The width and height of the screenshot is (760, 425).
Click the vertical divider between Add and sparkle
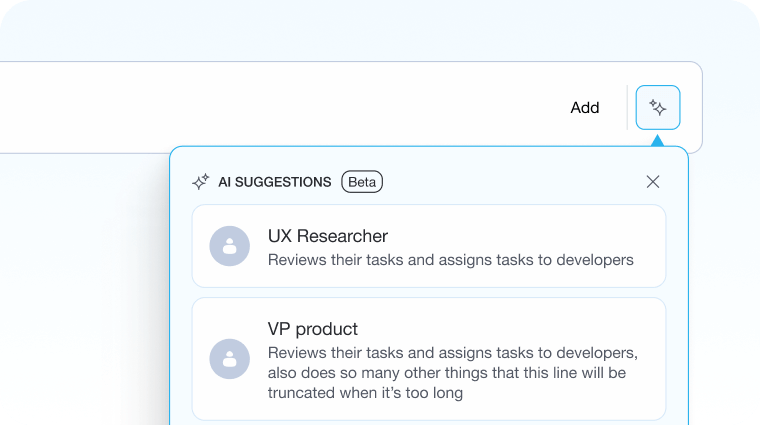[x=627, y=108]
